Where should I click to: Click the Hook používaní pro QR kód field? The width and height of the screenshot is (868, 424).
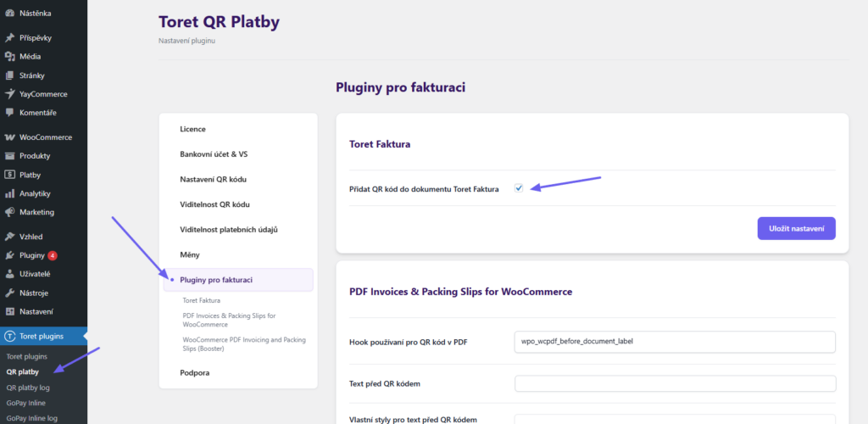point(675,342)
